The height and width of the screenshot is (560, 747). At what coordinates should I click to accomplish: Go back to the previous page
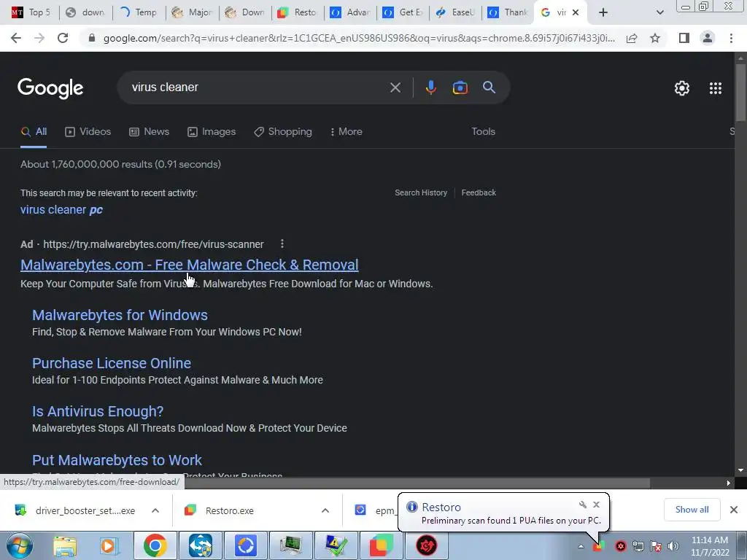[x=16, y=38]
